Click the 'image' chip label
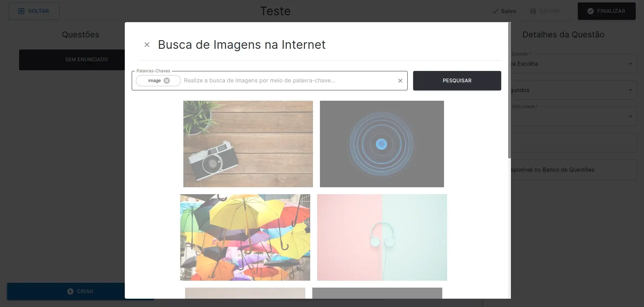 [x=155, y=81]
